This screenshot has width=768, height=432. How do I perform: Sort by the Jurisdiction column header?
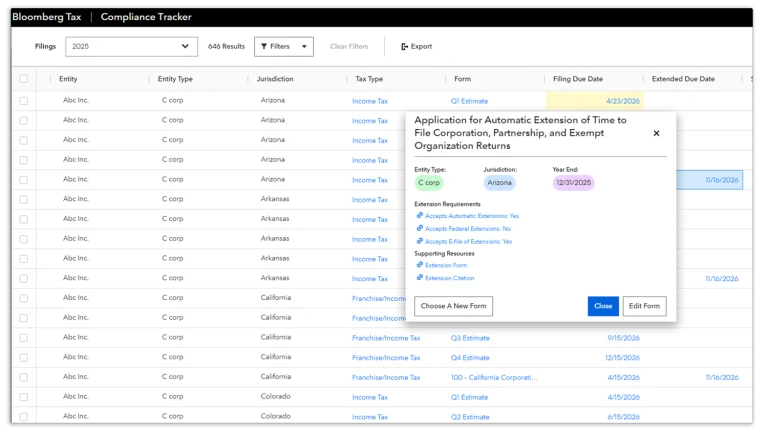tap(275, 79)
